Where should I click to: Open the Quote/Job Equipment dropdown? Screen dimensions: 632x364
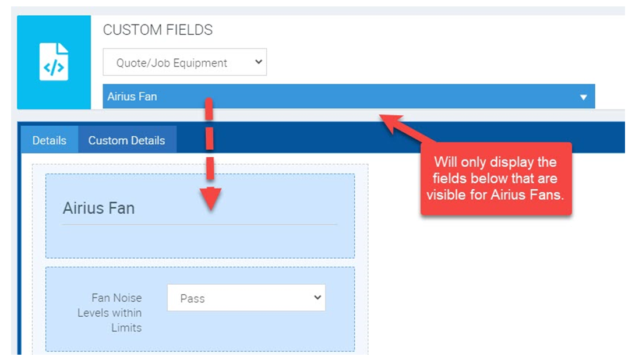[184, 62]
